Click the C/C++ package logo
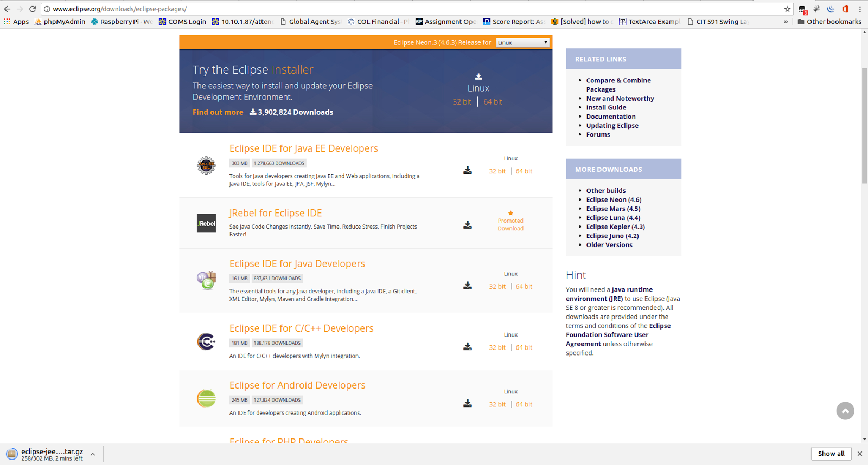Viewport: 868px width, 465px height. pyautogui.click(x=206, y=341)
